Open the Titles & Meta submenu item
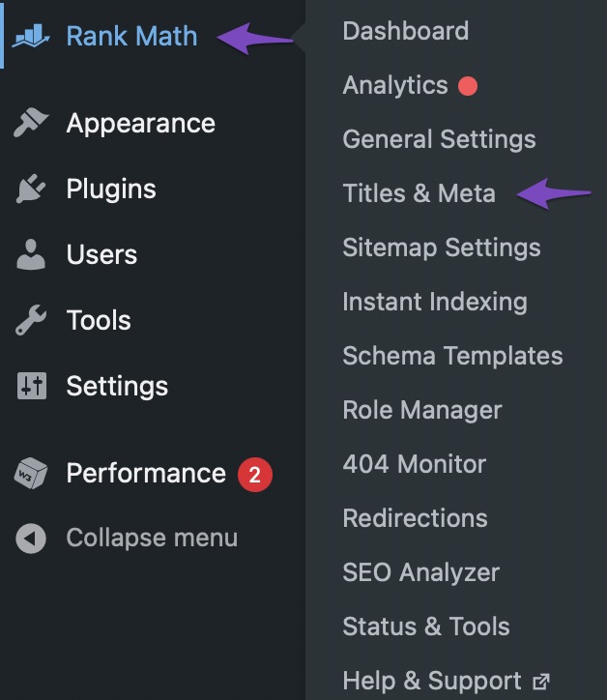 pyautogui.click(x=419, y=193)
